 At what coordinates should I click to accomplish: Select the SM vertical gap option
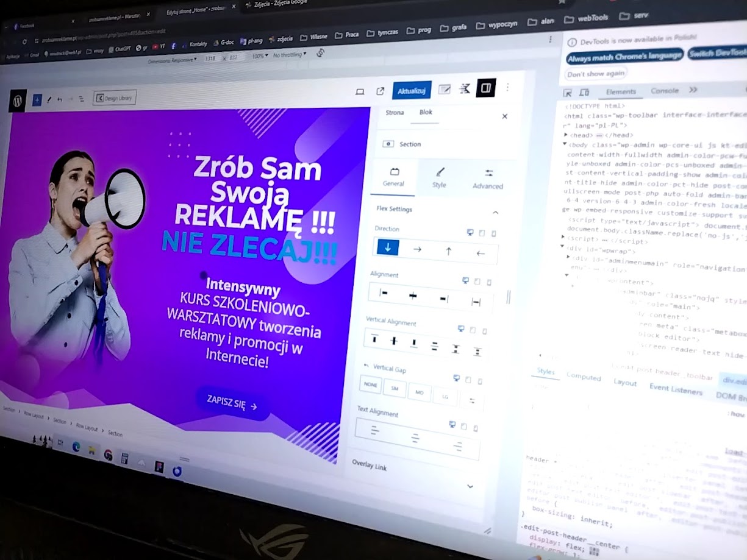point(395,388)
